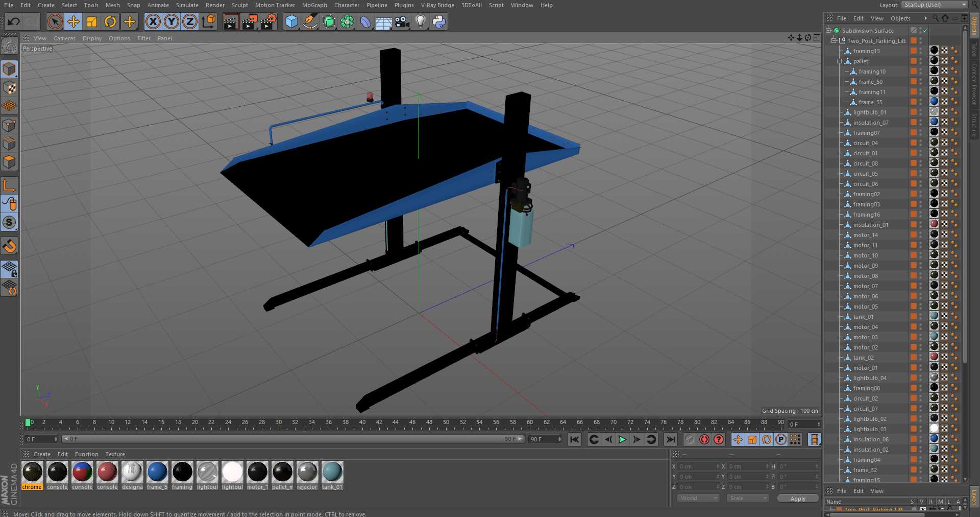The height and width of the screenshot is (517, 980).
Task: Add a floor/grid environment object
Action: tap(383, 21)
